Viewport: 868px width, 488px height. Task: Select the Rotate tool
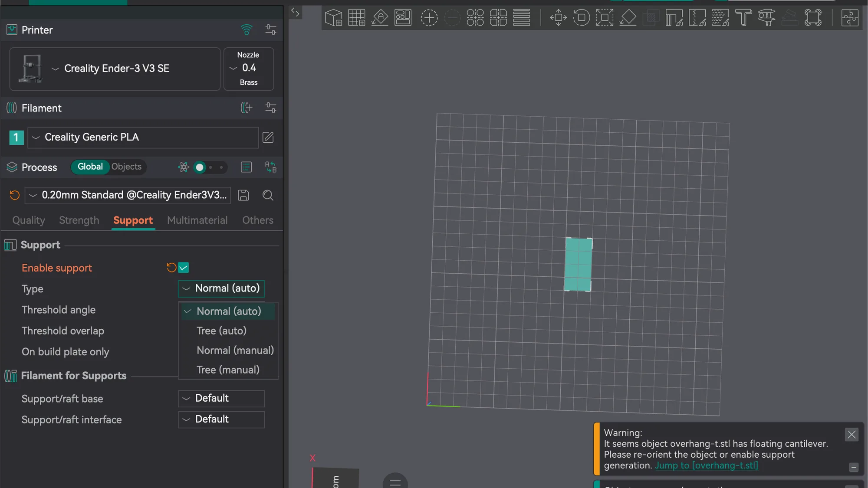click(x=582, y=18)
